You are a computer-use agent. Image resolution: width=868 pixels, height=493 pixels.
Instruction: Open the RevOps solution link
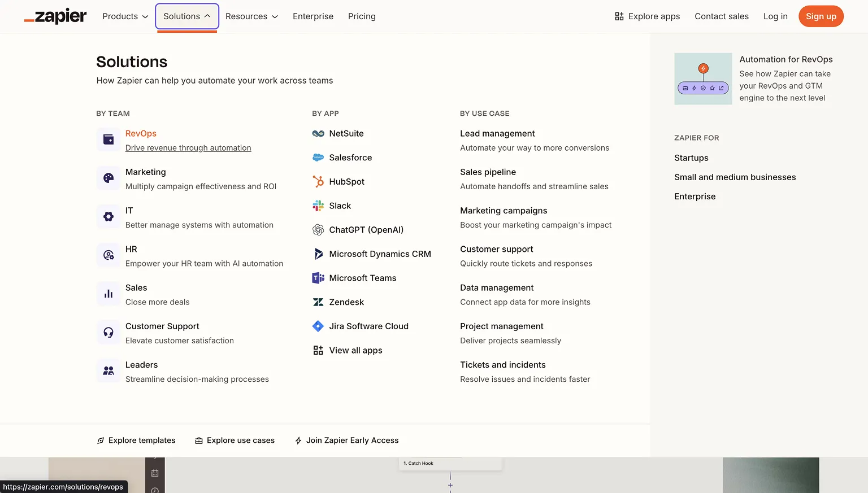click(x=141, y=133)
